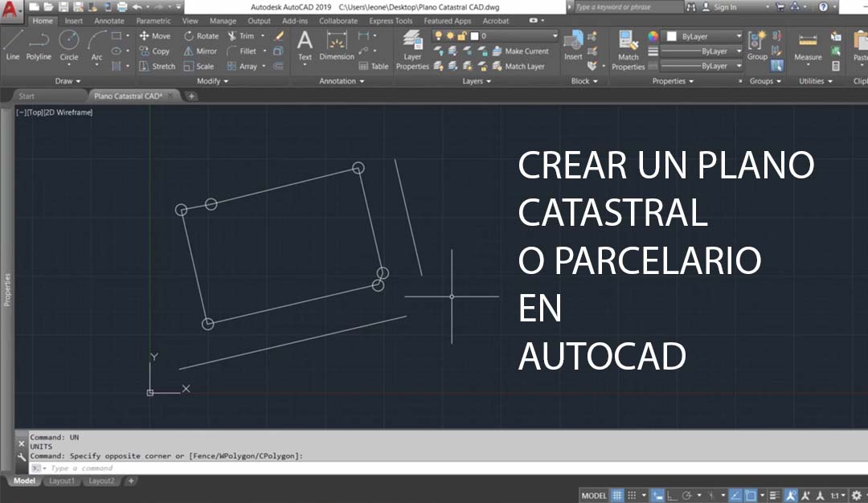Toggle object snap square icon in status bar
This screenshot has width=868, height=503.
coord(751,495)
